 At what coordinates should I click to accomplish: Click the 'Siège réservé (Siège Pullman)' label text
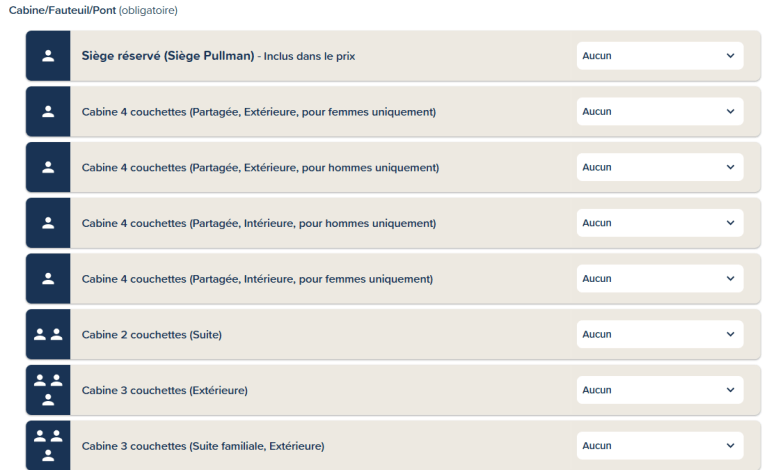(168, 56)
